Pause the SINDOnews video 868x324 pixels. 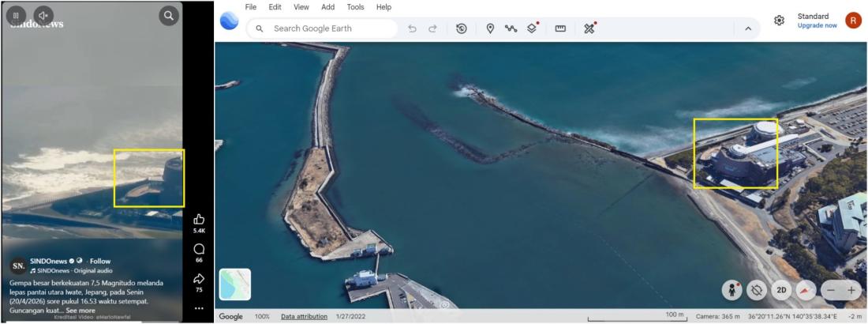(x=17, y=15)
